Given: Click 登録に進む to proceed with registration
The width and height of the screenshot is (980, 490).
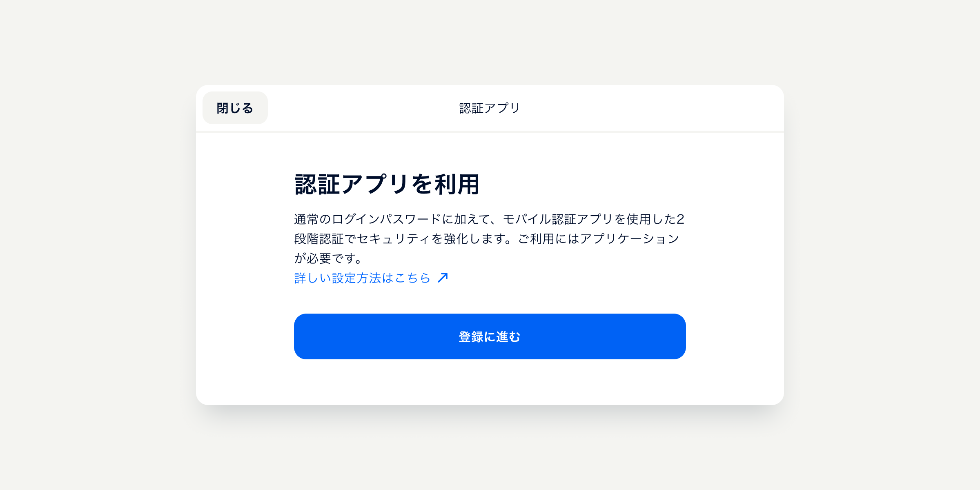Looking at the screenshot, I should point(490,336).
